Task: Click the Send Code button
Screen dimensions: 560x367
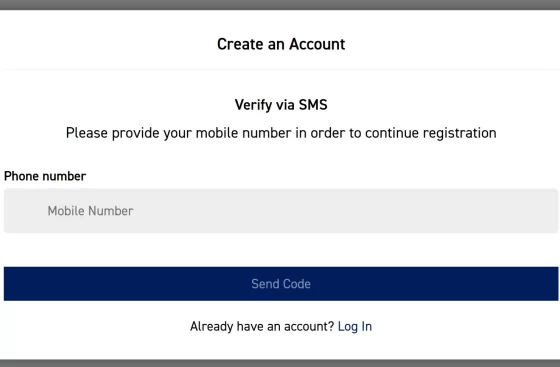Action: click(281, 283)
